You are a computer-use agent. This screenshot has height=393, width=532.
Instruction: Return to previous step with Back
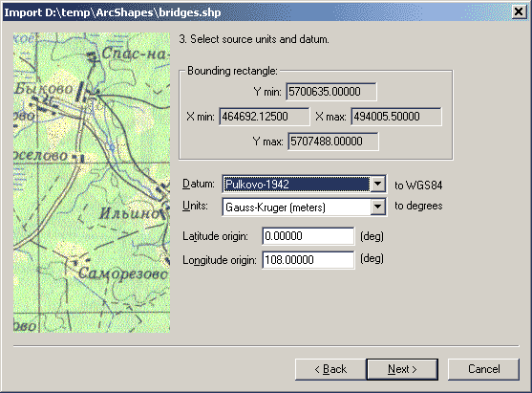pos(330,369)
